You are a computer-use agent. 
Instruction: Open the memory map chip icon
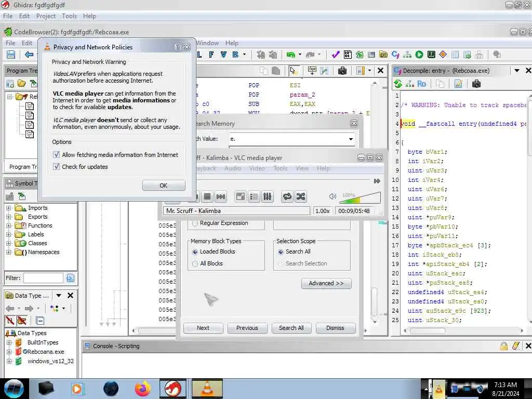click(x=431, y=55)
